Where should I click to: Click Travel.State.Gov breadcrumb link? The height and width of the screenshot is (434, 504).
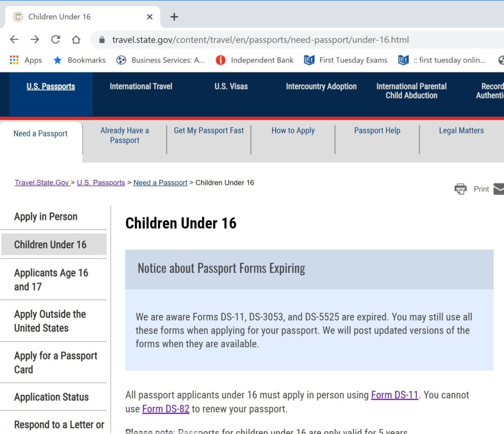click(x=42, y=183)
